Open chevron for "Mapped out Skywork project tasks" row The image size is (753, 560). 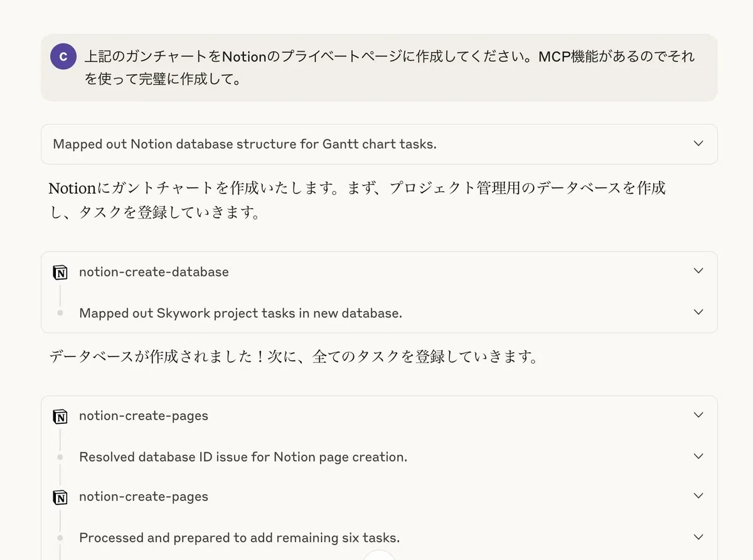point(698,312)
